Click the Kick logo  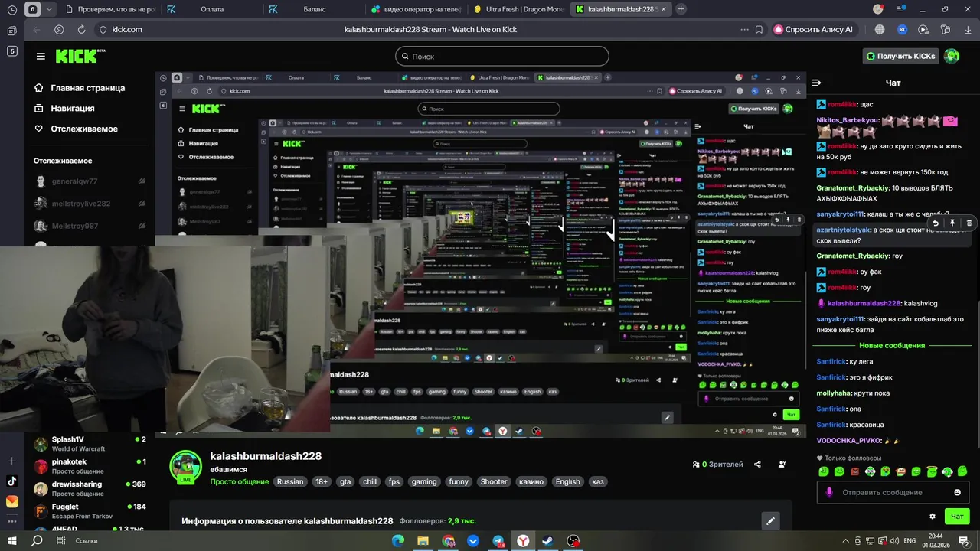pos(80,56)
